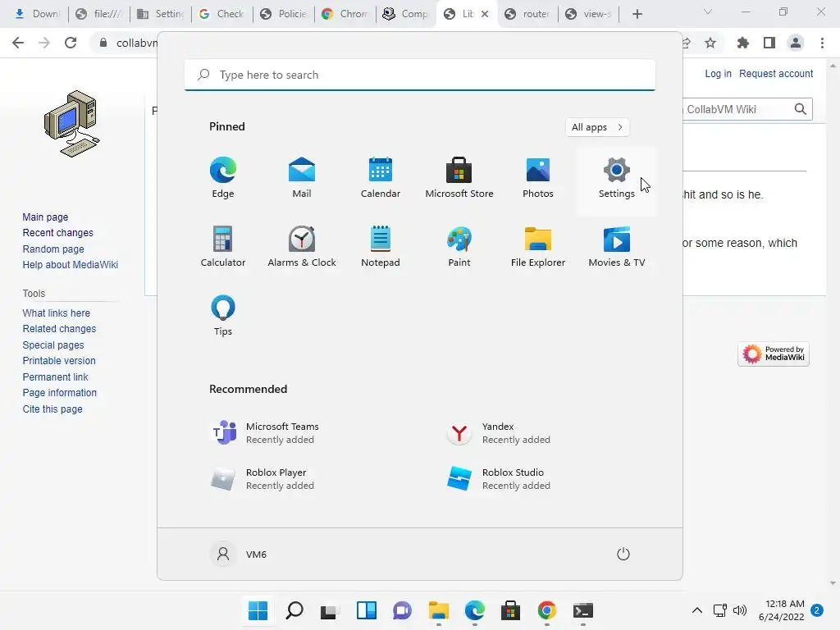Open Chrome extensions puzzle icon

pos(742,43)
